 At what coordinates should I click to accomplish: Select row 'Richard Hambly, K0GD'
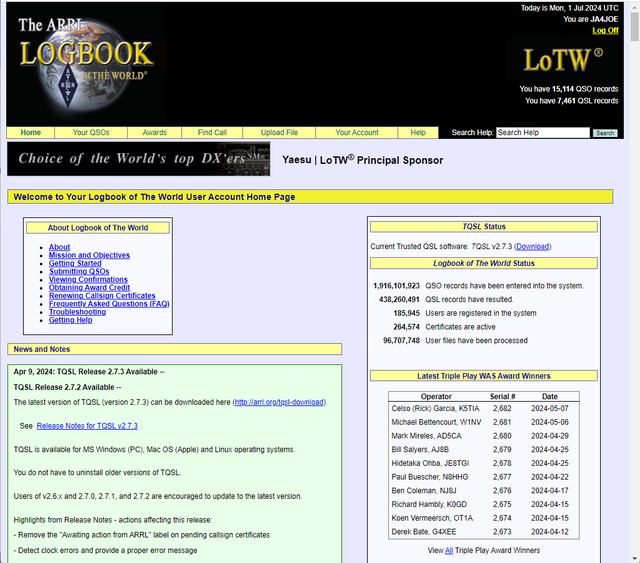coord(484,504)
